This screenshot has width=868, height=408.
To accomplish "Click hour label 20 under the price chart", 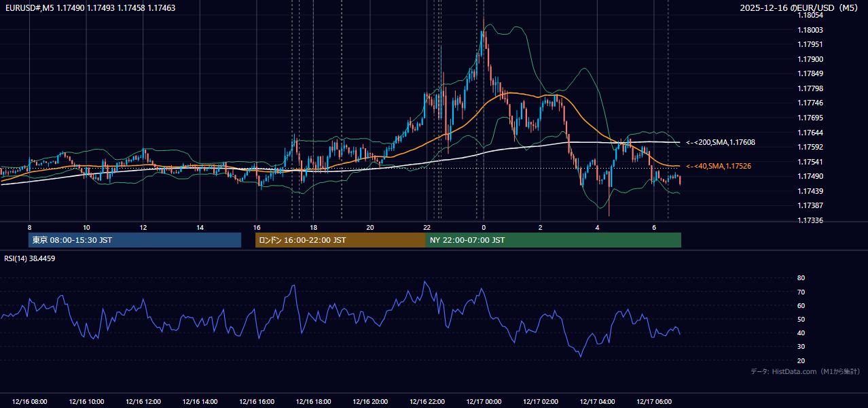I will [370, 227].
